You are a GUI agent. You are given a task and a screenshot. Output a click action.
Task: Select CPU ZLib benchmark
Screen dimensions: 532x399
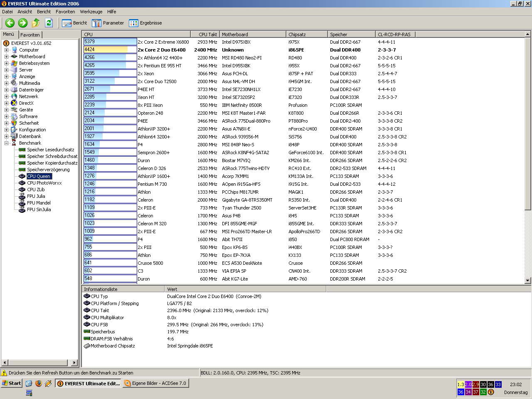point(36,190)
